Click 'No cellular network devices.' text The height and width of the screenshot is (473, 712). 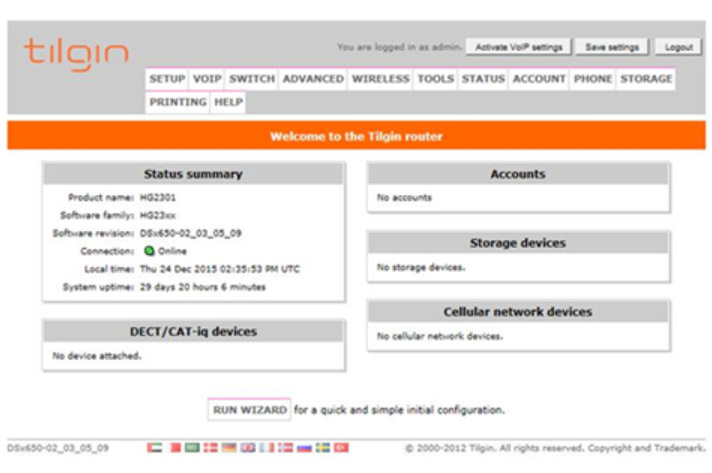[440, 336]
